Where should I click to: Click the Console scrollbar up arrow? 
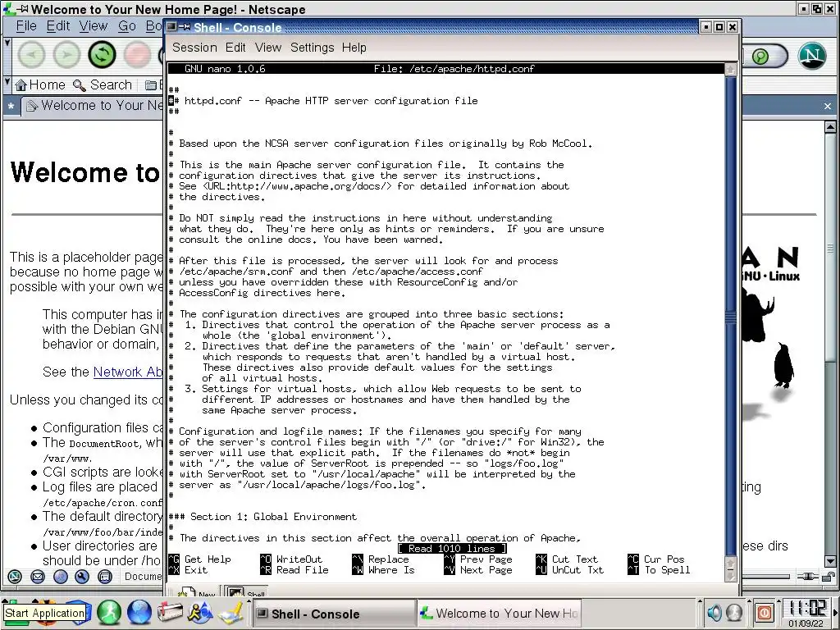(730, 69)
